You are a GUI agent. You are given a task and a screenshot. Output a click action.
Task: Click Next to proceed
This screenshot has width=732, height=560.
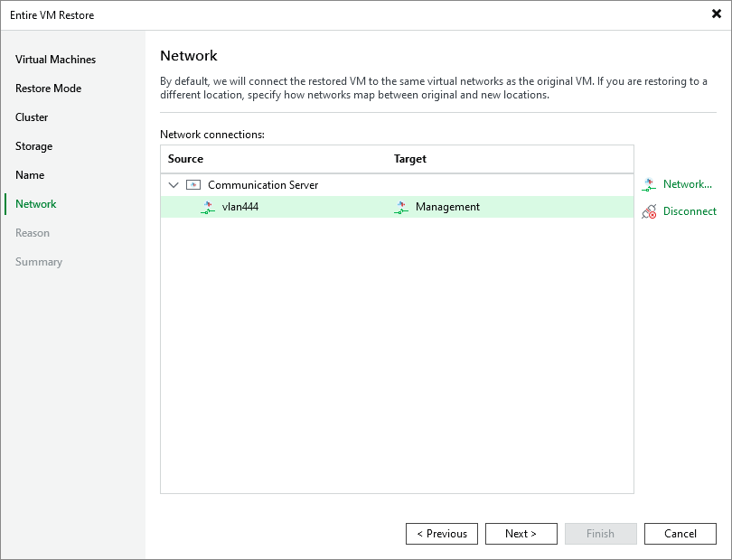click(521, 533)
